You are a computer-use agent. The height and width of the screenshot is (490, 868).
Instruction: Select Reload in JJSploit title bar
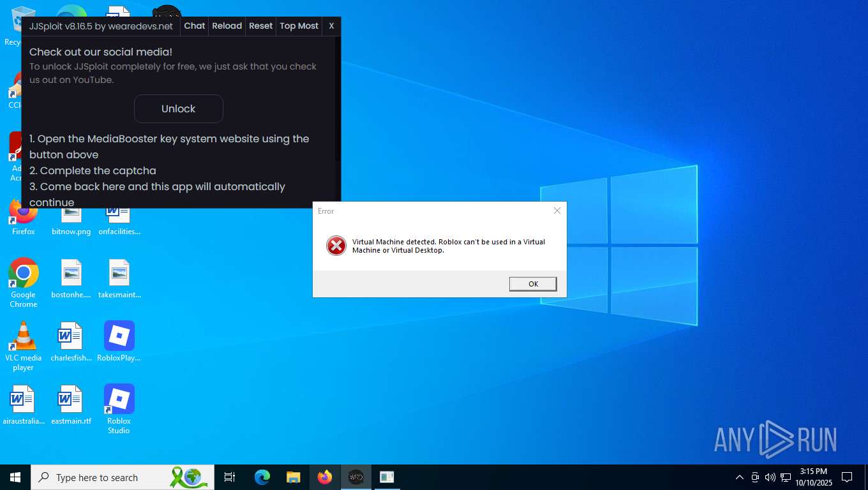coord(227,26)
